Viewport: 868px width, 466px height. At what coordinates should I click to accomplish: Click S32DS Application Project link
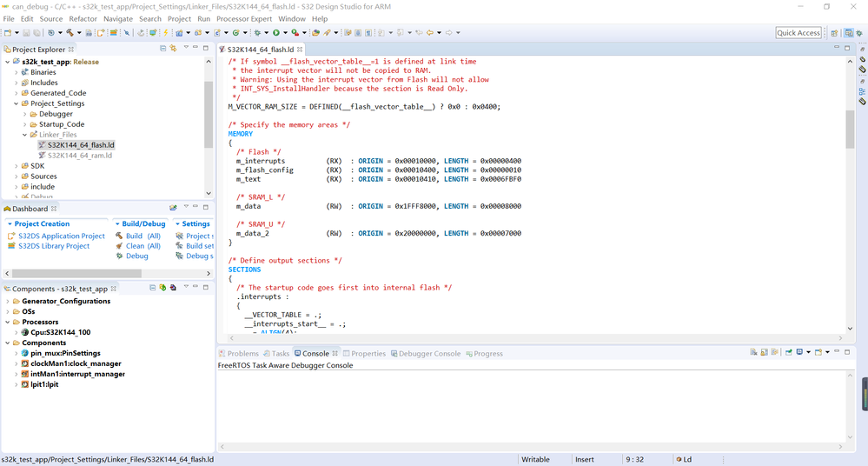pyautogui.click(x=62, y=236)
